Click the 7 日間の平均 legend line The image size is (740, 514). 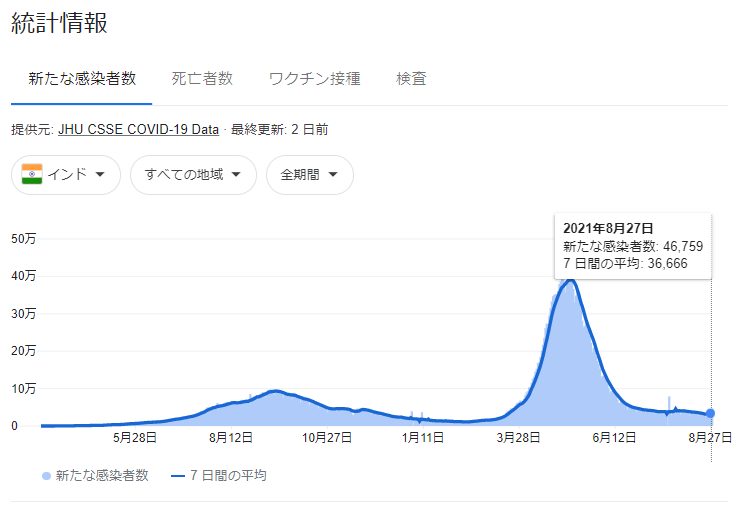177,476
